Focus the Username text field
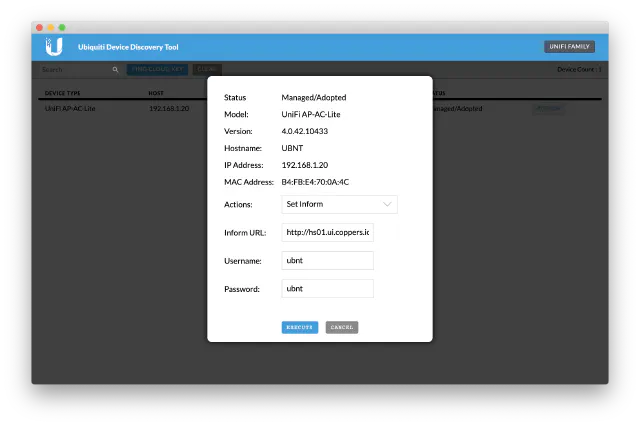The height and width of the screenshot is (426, 640). pyautogui.click(x=327, y=261)
